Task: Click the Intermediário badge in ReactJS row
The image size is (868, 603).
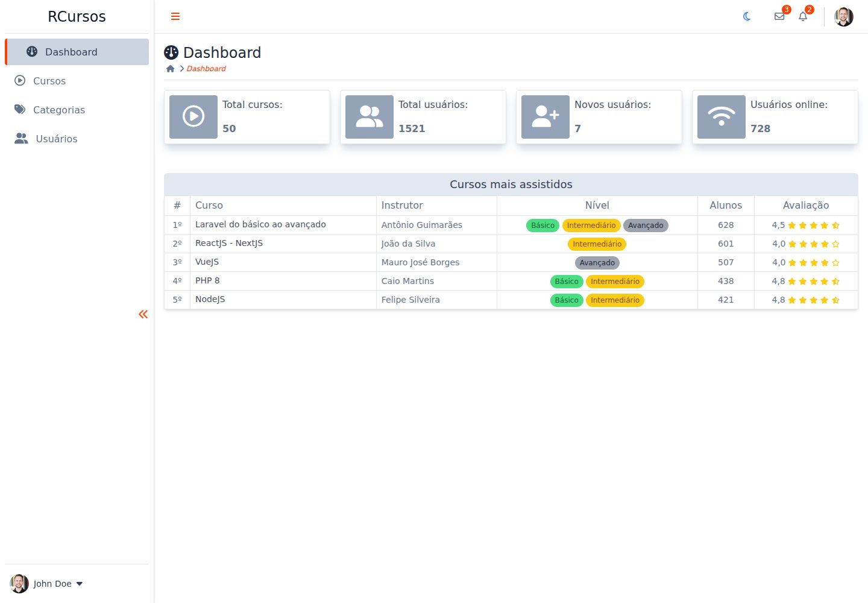Action: (597, 244)
